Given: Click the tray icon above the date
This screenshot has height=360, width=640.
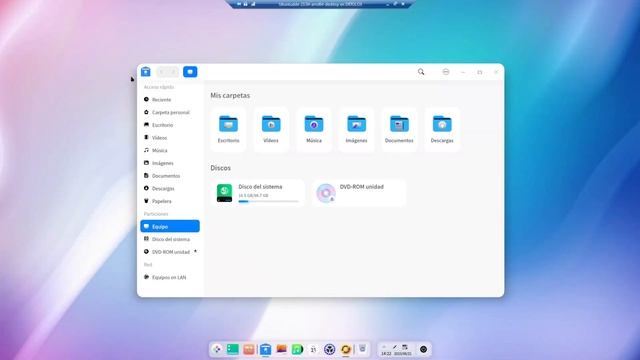Looking at the screenshot, I should click(x=405, y=347).
